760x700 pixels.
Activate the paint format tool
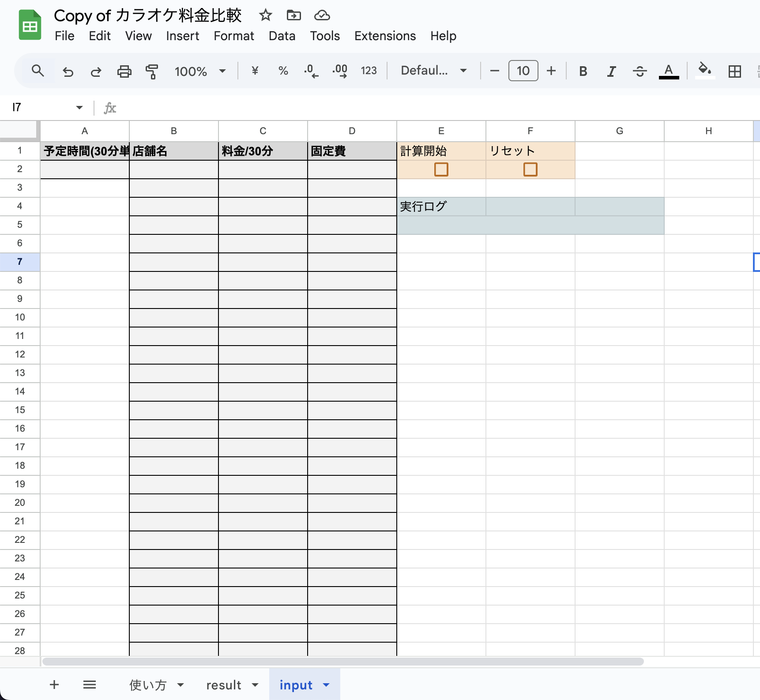[152, 71]
